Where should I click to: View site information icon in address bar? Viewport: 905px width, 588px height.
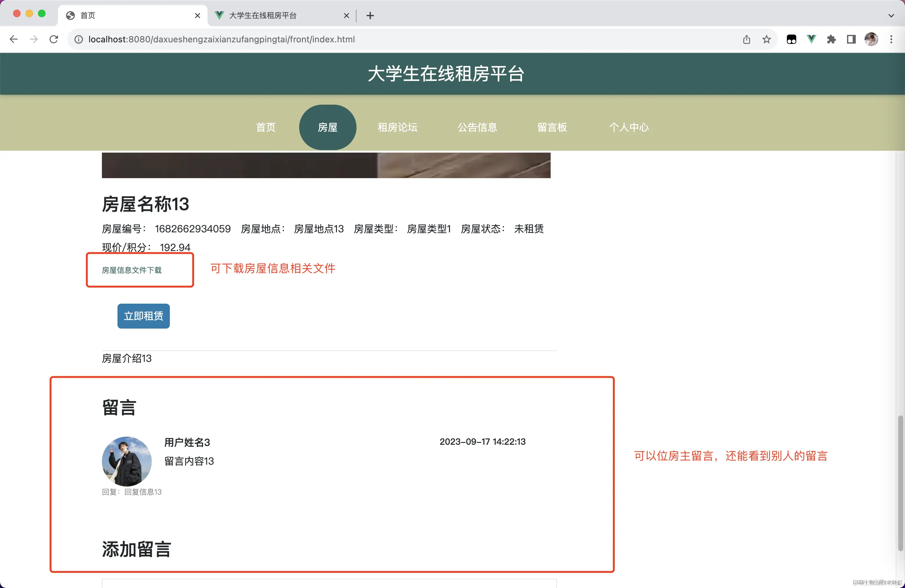78,39
